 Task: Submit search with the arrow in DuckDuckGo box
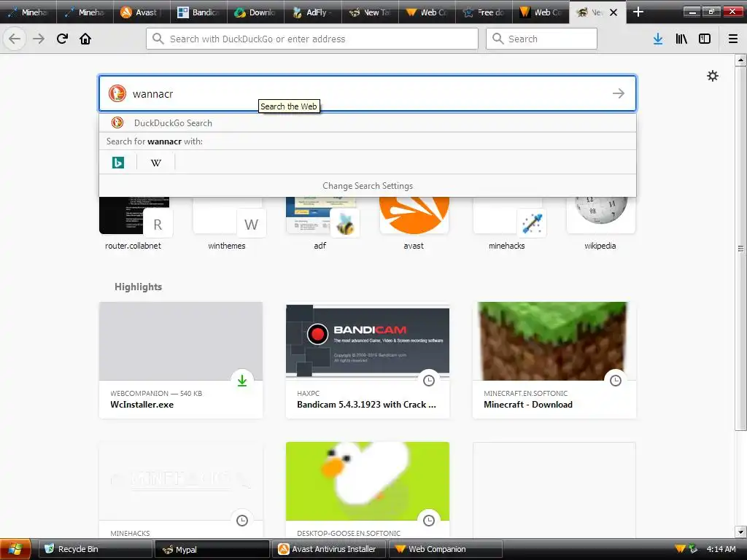click(x=619, y=93)
